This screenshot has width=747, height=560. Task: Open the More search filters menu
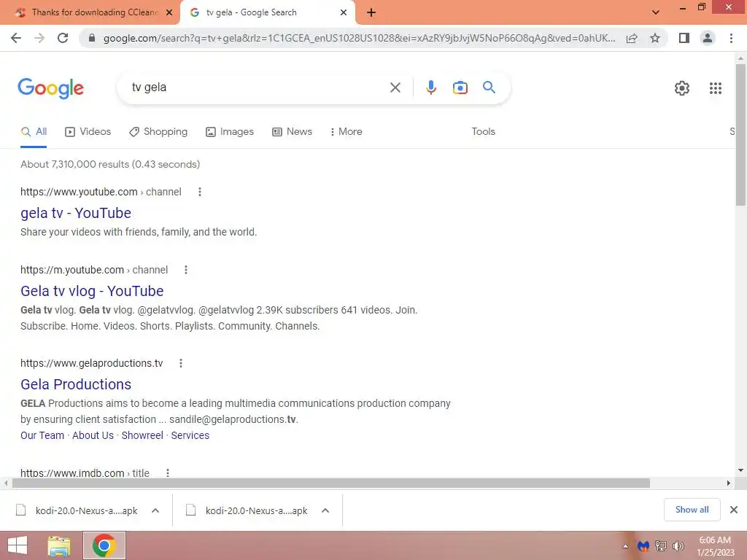pos(346,132)
